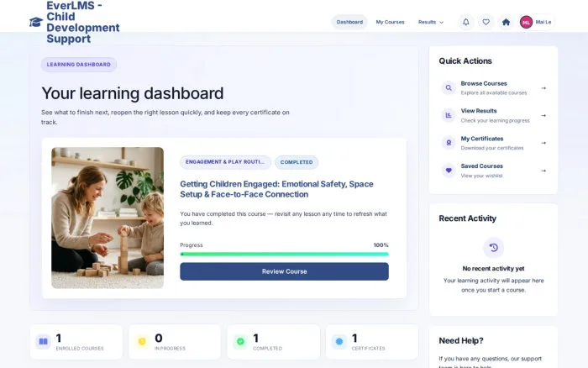Click the Your learning dashboard heading
The width and height of the screenshot is (588, 368).
[x=133, y=93]
